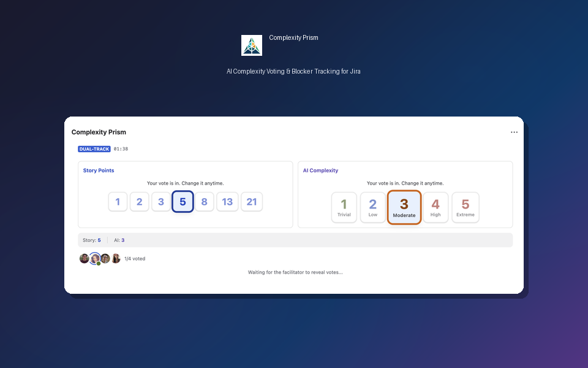Vote 13 story points

227,202
